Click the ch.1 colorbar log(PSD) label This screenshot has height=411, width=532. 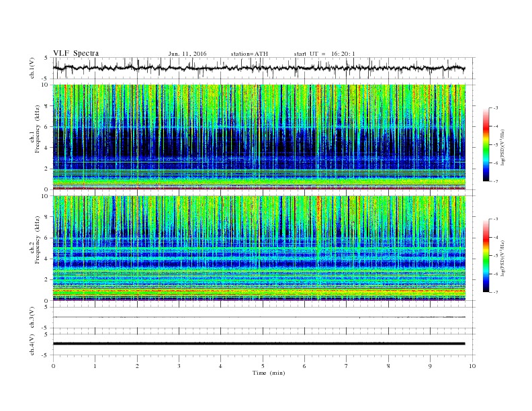(x=502, y=147)
